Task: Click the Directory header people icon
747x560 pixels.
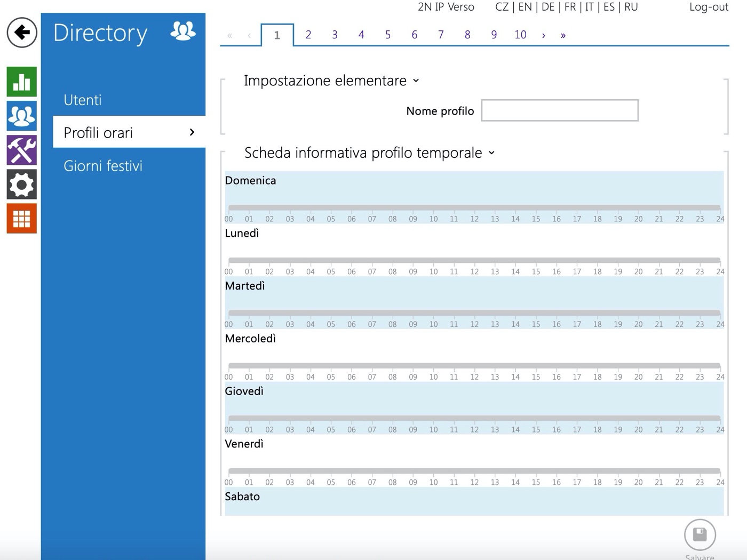Action: pyautogui.click(x=183, y=31)
